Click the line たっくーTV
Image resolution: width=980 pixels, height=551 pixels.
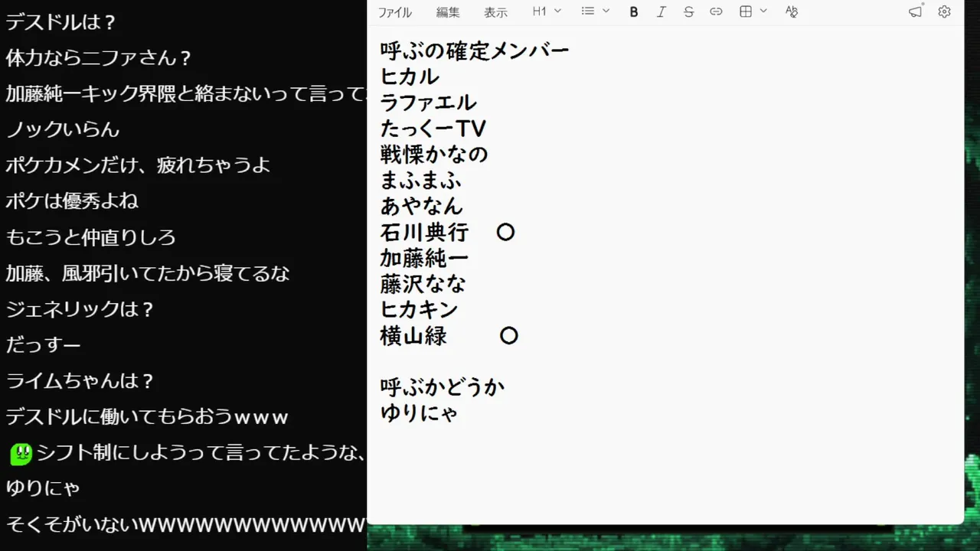pos(433,129)
